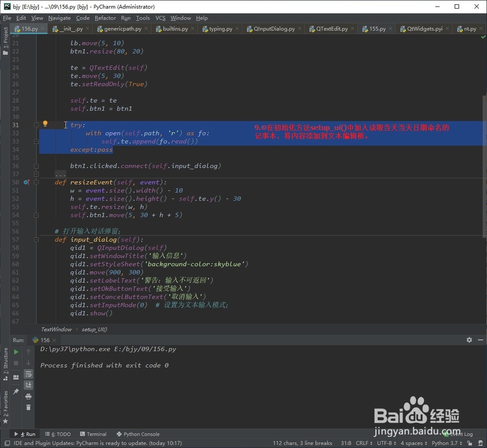
Task: Click the intention lightbulb at line 31
Action: (x=45, y=124)
